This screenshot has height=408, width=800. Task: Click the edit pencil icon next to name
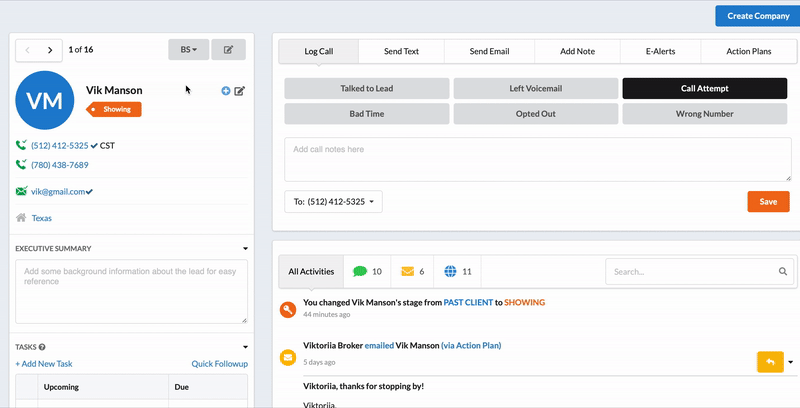point(240,91)
